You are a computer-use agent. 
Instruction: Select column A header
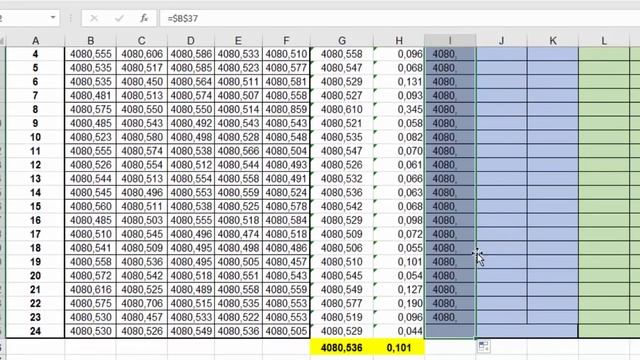point(36,40)
